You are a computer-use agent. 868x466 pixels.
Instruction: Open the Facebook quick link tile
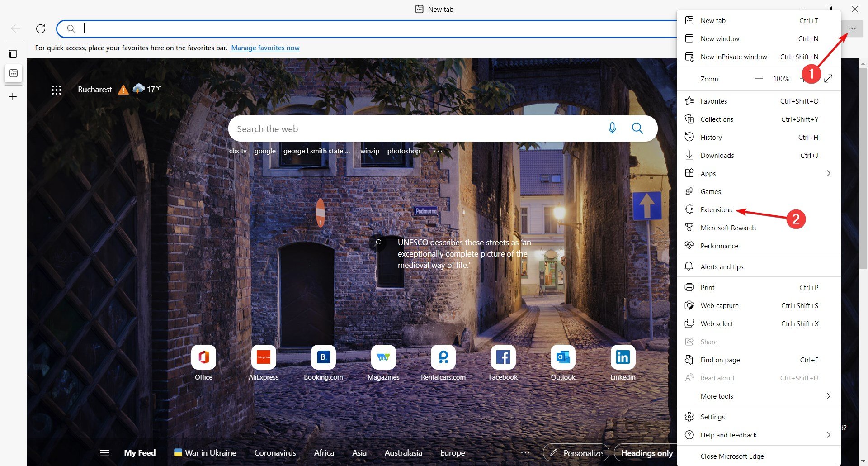[503, 363]
